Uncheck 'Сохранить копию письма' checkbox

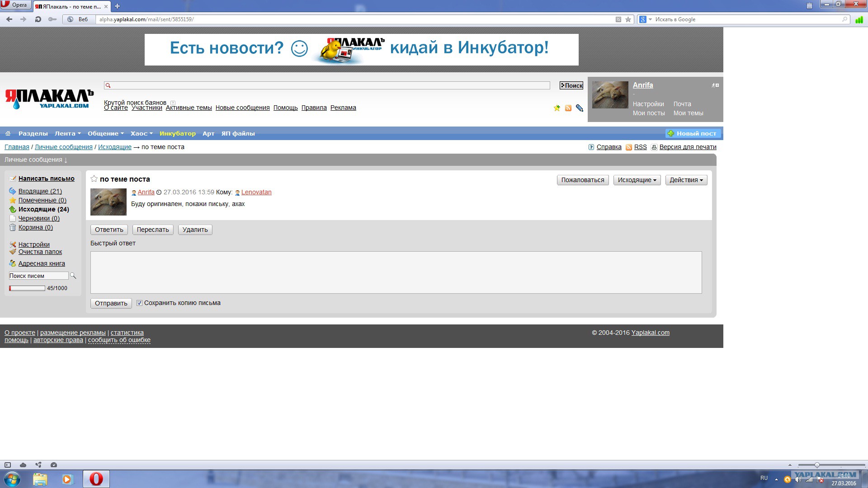(139, 303)
